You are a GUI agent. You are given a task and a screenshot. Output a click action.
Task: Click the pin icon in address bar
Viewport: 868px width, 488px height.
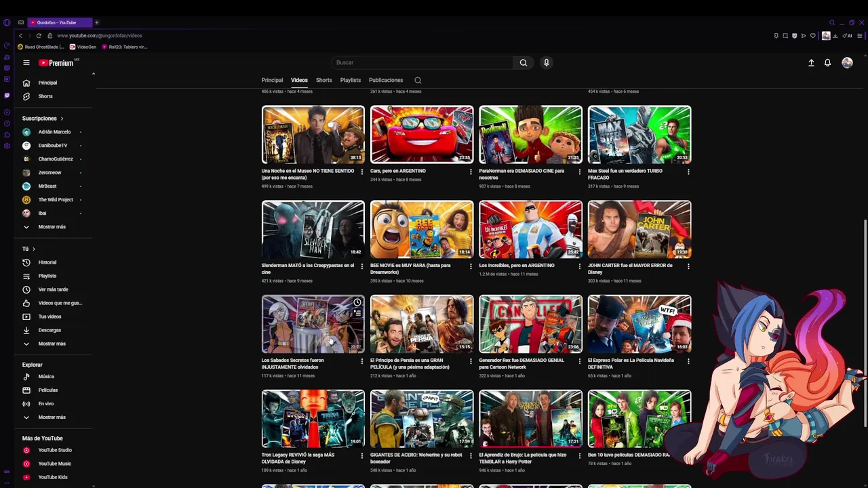click(776, 35)
